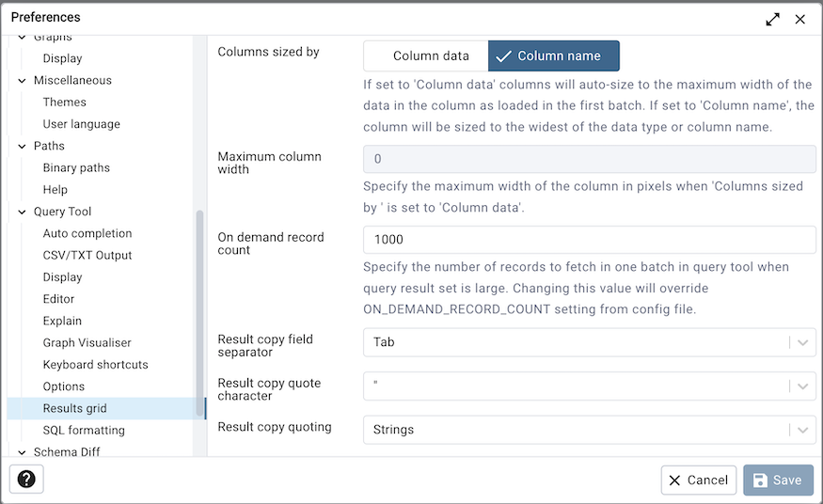823x504 pixels.
Task: Open CSV/TXT Output preferences
Action: click(x=87, y=256)
